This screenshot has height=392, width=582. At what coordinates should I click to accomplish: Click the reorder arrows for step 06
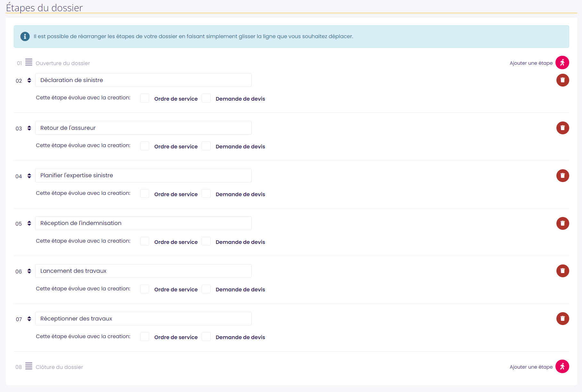(x=29, y=271)
